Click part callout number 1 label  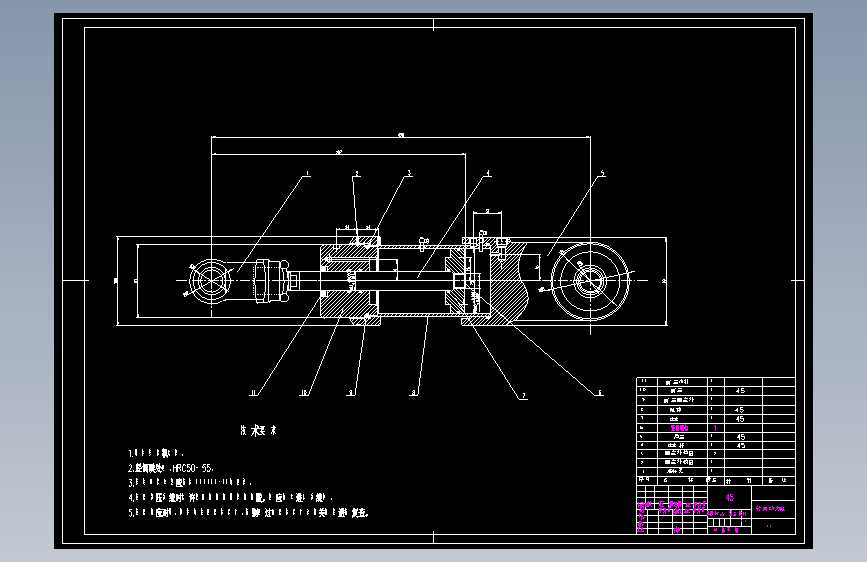click(x=307, y=174)
